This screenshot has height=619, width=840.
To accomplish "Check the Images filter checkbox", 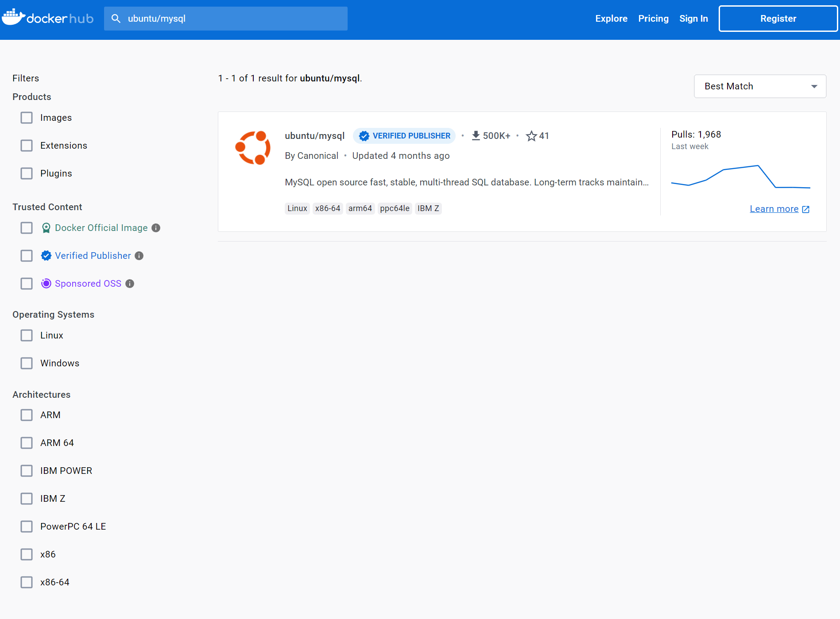I will coord(27,118).
